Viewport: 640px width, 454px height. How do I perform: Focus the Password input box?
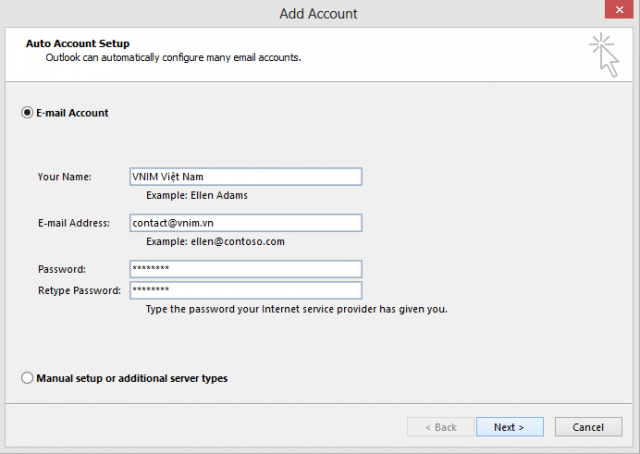[x=246, y=269]
